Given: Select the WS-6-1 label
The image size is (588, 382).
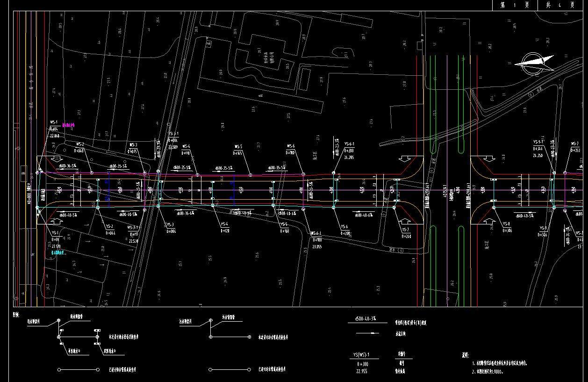Looking at the screenshot, I should pos(316,233).
